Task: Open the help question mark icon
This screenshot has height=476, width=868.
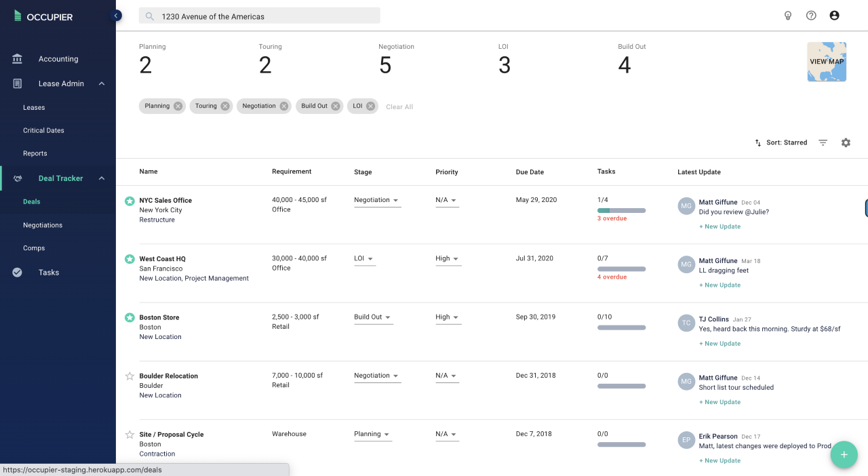Action: tap(811, 16)
